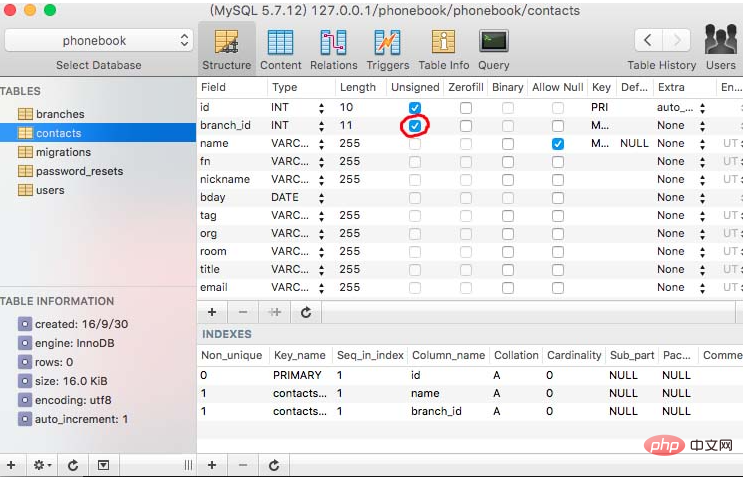This screenshot has width=743, height=478.
Task: Open the Select Database dropdown showing phonebook
Action: click(99, 41)
